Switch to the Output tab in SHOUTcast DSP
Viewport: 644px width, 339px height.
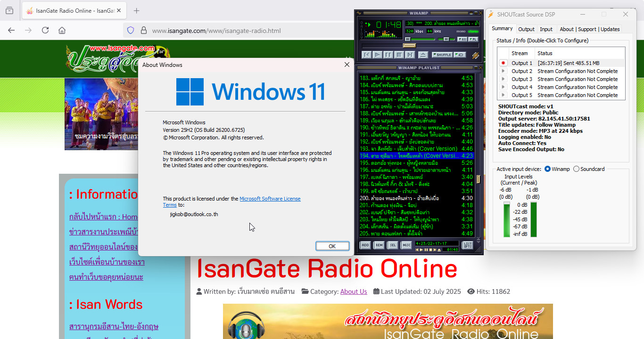526,29
